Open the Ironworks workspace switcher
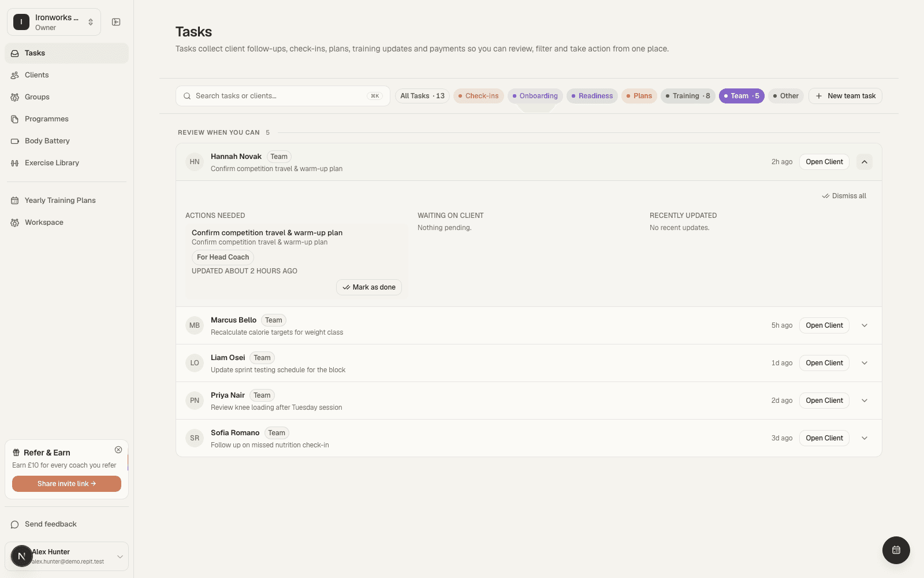 [x=54, y=22]
